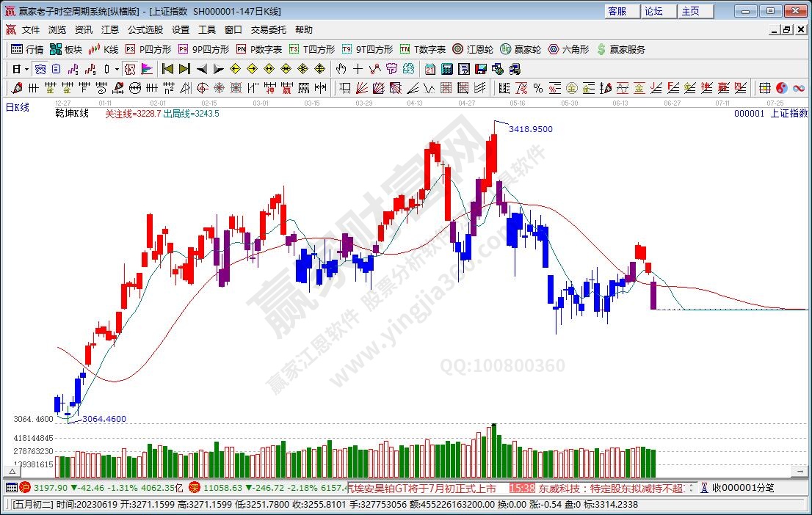Click the 论坛 forum button
This screenshot has width=812, height=515.
pyautogui.click(x=653, y=11)
